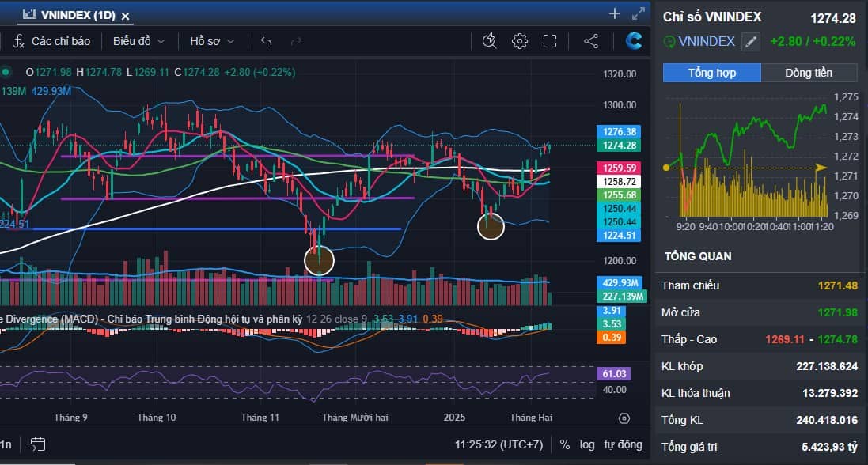Viewport: 868px width, 465px height.
Task: Click the 429.93M volume axis label
Action: [620, 283]
